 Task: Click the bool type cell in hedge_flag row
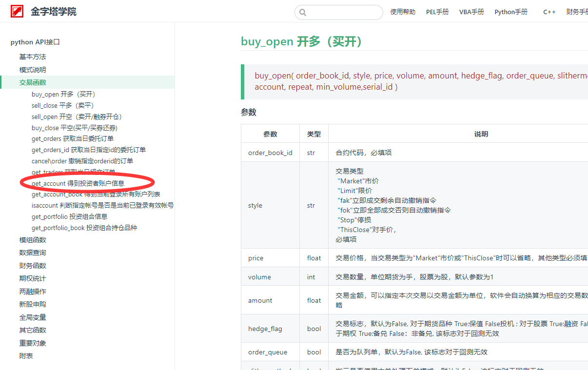coord(314,329)
